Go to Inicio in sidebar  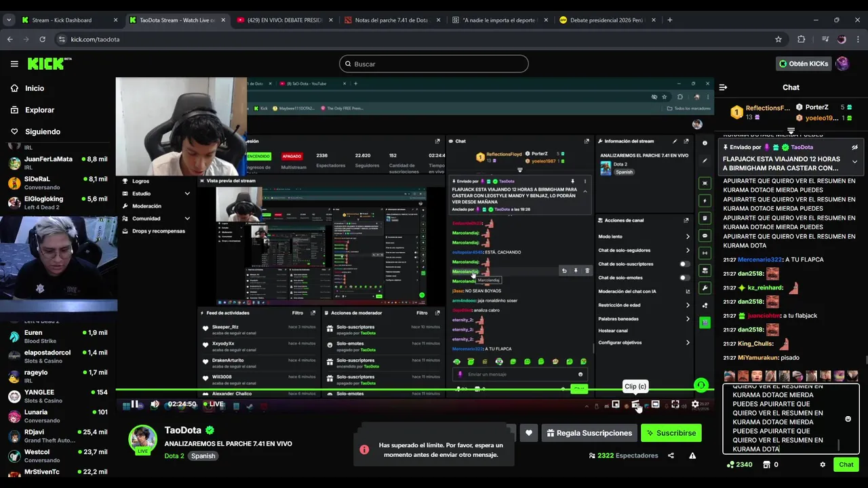coord(34,88)
